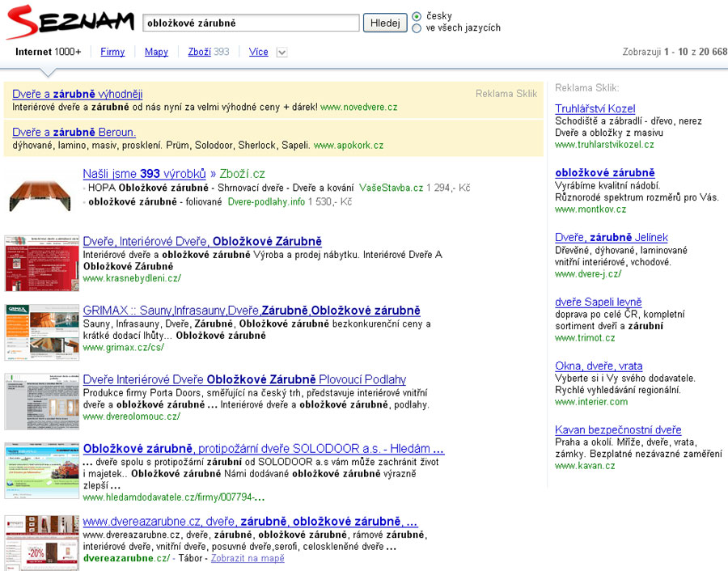Visit www.dvereolomouc.cz/ result URL
The image size is (728, 571).
coord(131,417)
